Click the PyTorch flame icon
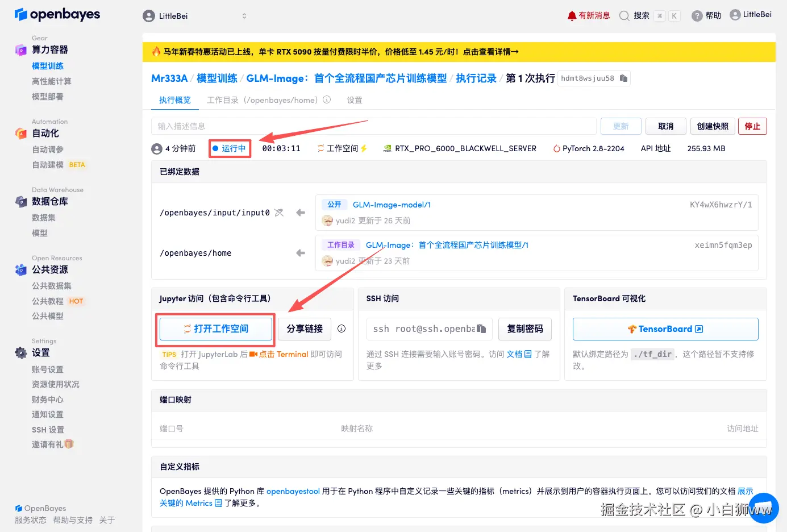The width and height of the screenshot is (787, 532). click(557, 148)
